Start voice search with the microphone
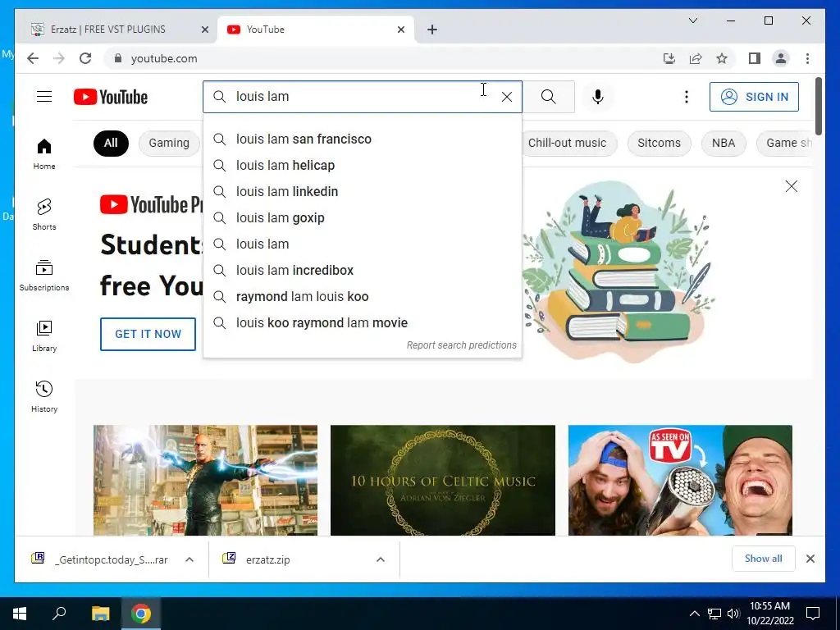The height and width of the screenshot is (630, 840). pyautogui.click(x=598, y=97)
